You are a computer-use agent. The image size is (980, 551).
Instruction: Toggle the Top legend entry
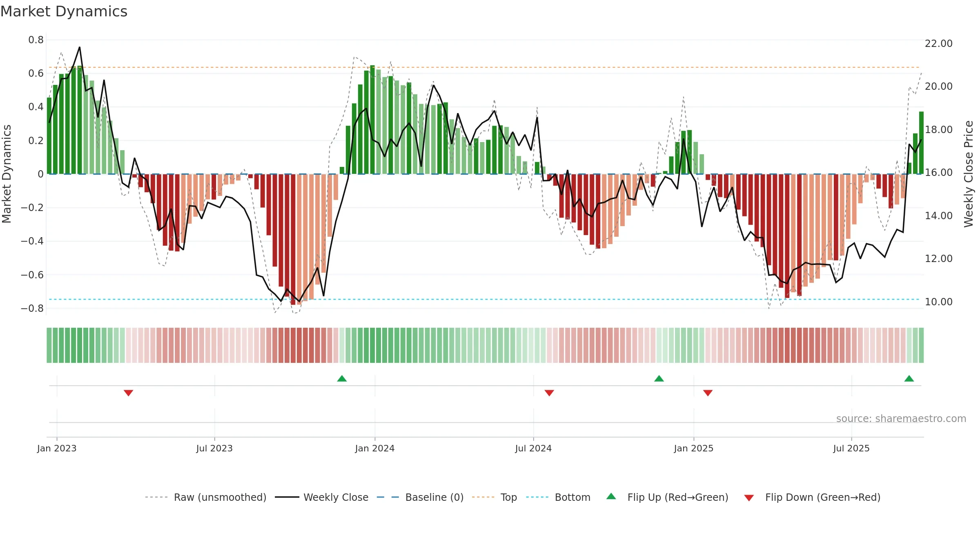pos(494,497)
